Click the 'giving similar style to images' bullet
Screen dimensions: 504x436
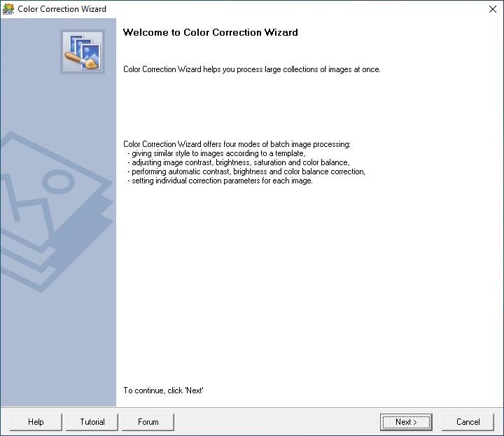click(x=216, y=153)
